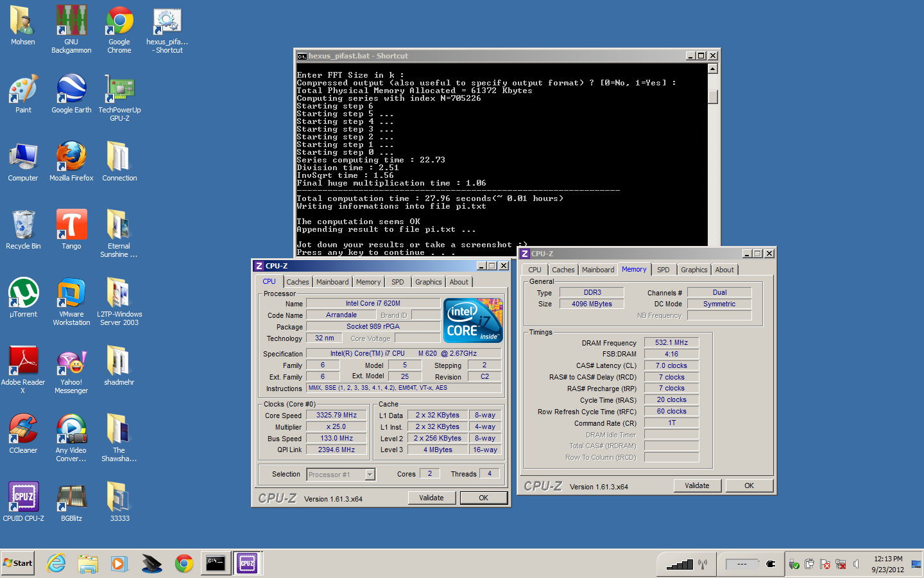Open About tab in right CPU-Z window
This screenshot has width=924, height=578.
point(724,270)
